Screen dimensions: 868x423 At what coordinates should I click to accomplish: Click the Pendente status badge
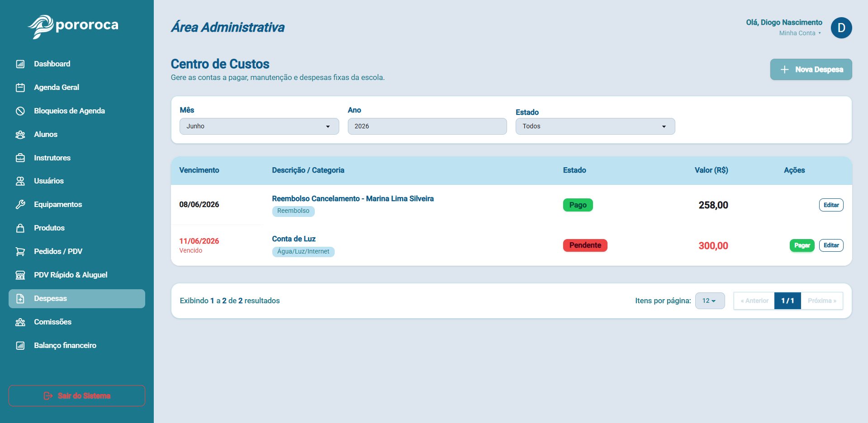coord(585,245)
